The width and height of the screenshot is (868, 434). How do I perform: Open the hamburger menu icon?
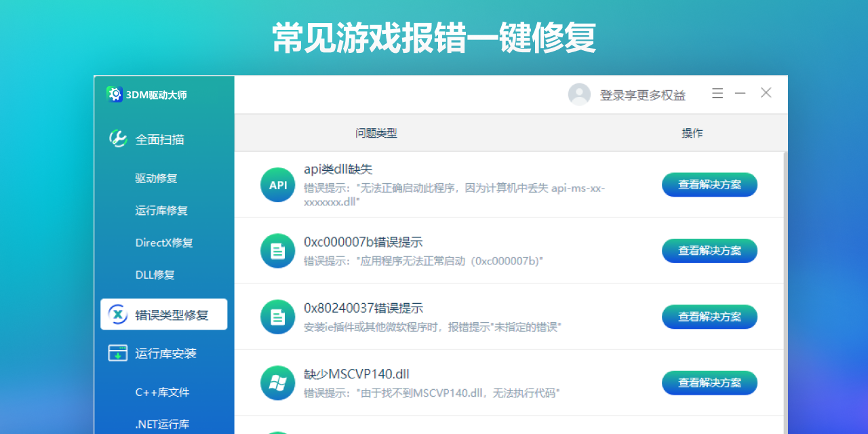pyautogui.click(x=717, y=94)
